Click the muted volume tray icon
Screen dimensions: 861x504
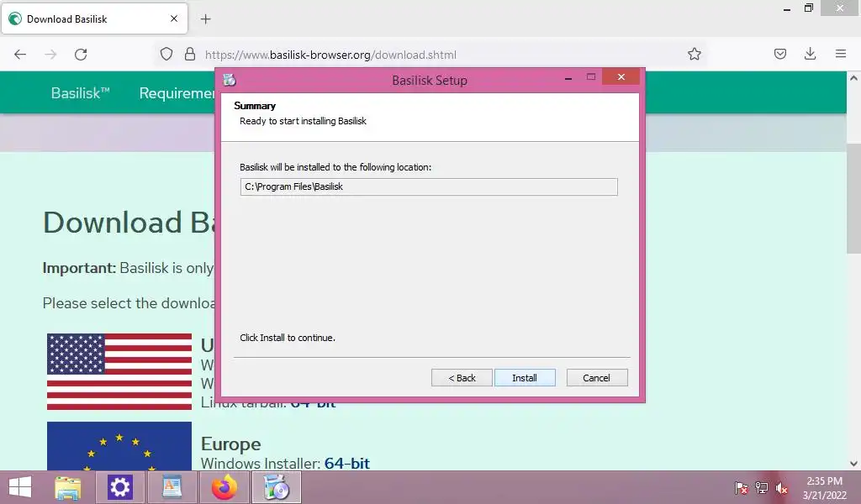781,488
